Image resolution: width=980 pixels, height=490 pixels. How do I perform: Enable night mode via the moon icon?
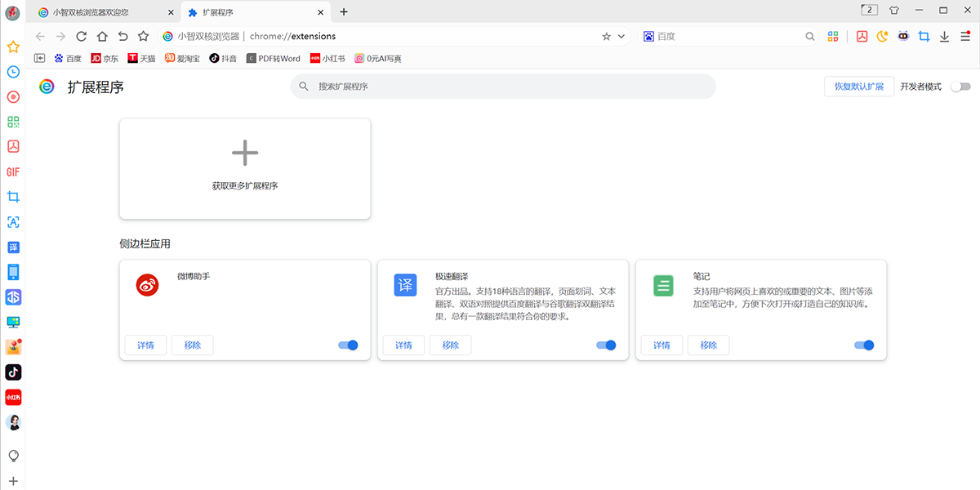(882, 36)
